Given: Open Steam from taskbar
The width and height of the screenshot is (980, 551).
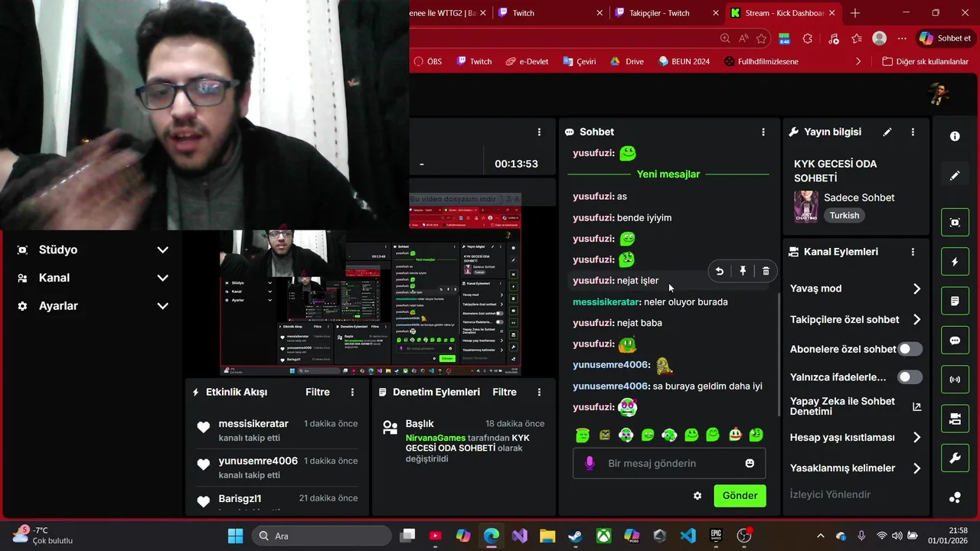Looking at the screenshot, I should (x=575, y=536).
